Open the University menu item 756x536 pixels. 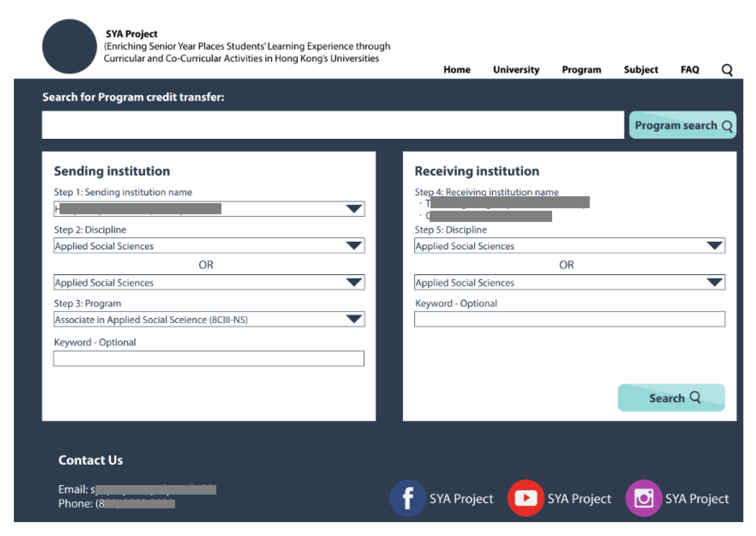pos(516,70)
